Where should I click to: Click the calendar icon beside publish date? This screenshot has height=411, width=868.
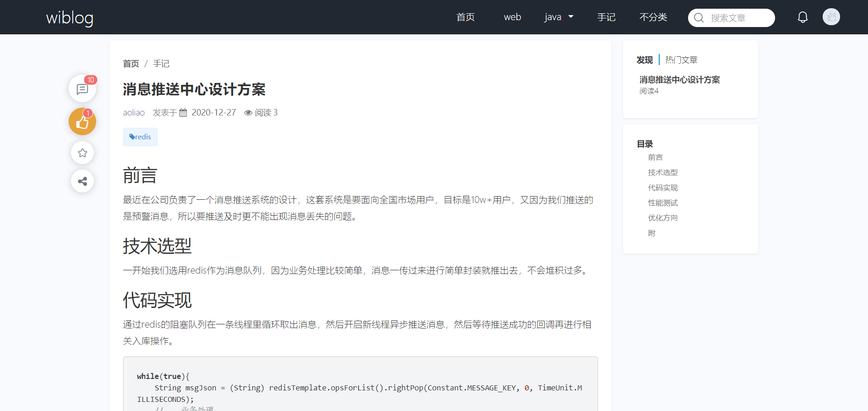183,113
